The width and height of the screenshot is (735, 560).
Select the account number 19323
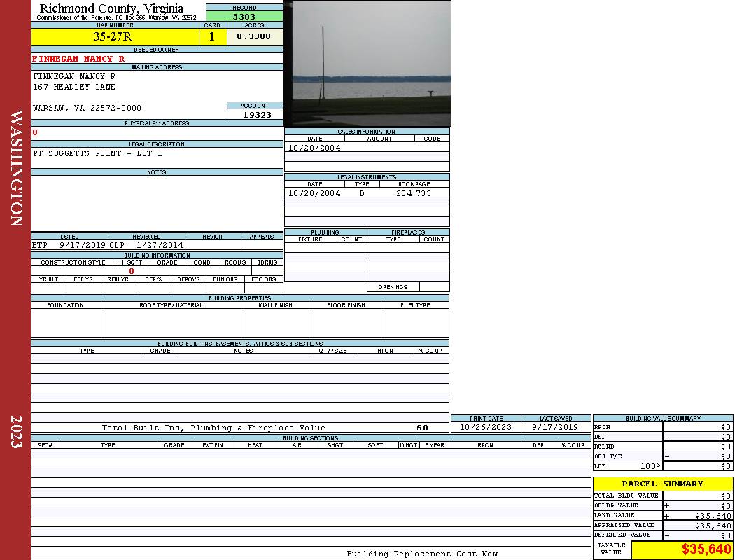256,115
